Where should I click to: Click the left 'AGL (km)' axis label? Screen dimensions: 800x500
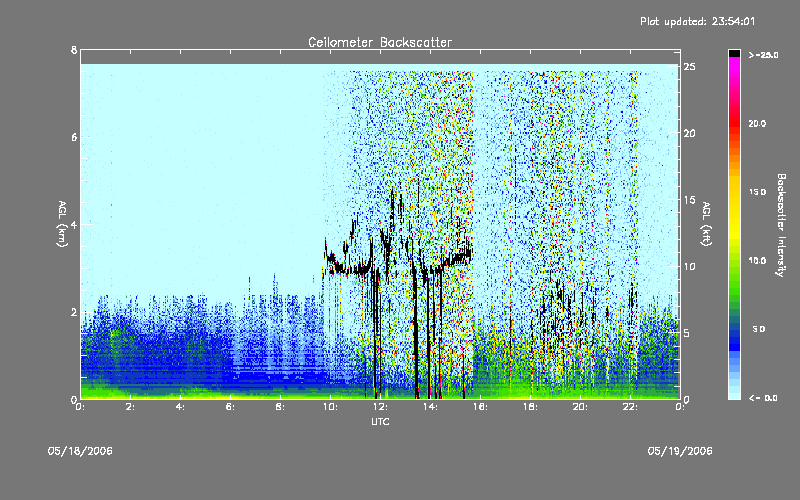[x=62, y=224]
